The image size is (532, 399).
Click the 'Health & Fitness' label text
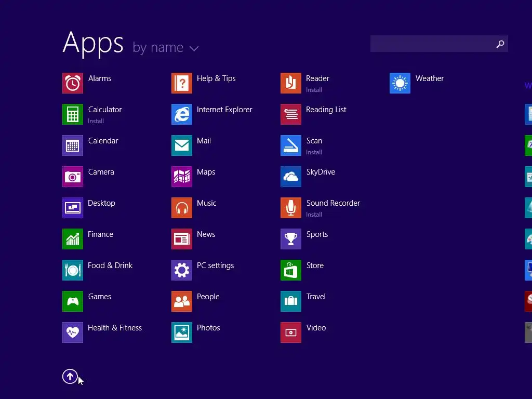coord(115,328)
